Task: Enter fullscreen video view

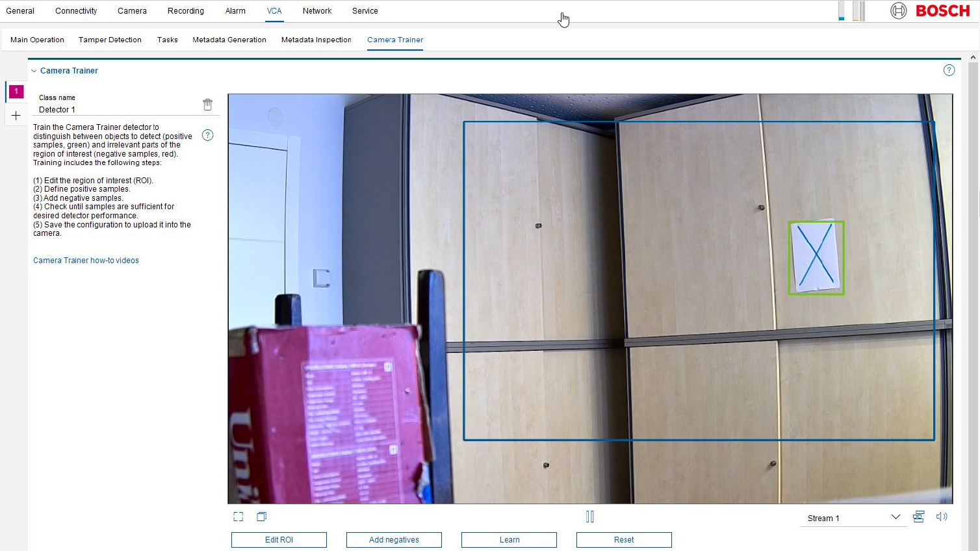Action: click(239, 517)
